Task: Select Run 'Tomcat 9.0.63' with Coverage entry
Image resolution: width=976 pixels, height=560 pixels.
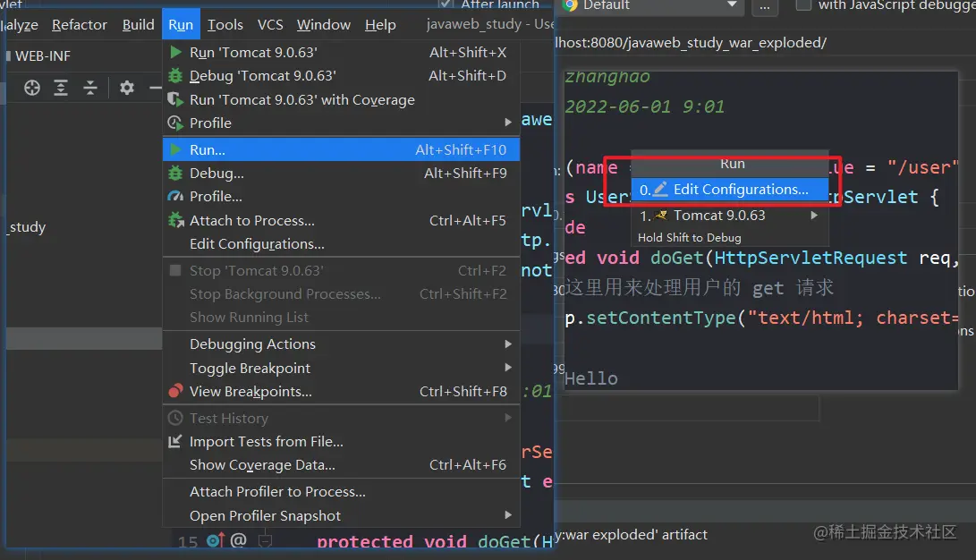Action: tap(341, 99)
